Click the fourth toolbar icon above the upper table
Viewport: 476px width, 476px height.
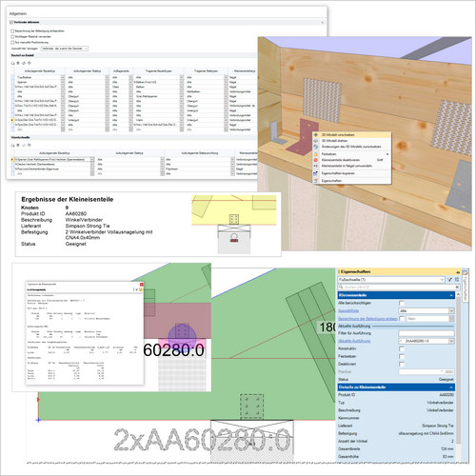coord(29,63)
